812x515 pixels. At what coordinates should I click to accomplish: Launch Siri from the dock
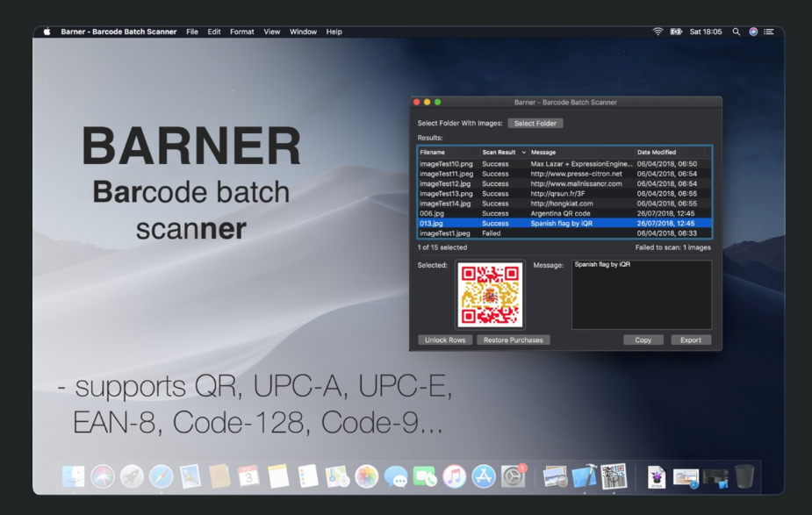pos(103,476)
